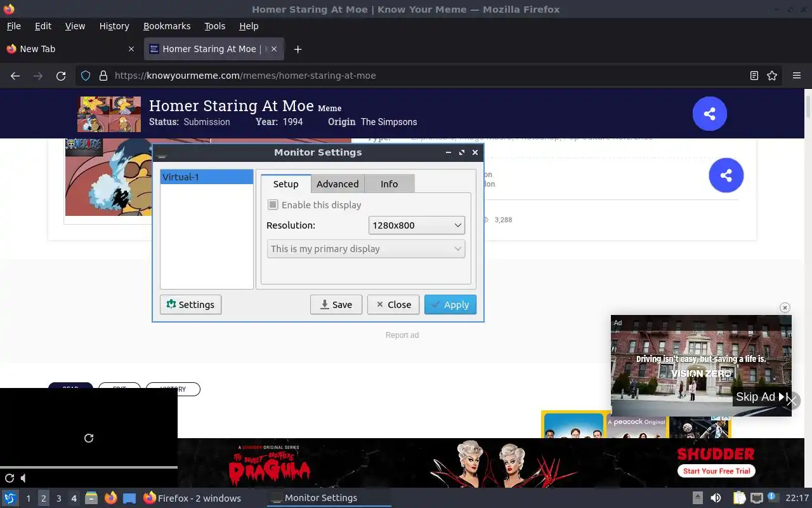The width and height of the screenshot is (812, 508).
Task: Open the Firefox hamburger application menu
Action: tap(797, 76)
